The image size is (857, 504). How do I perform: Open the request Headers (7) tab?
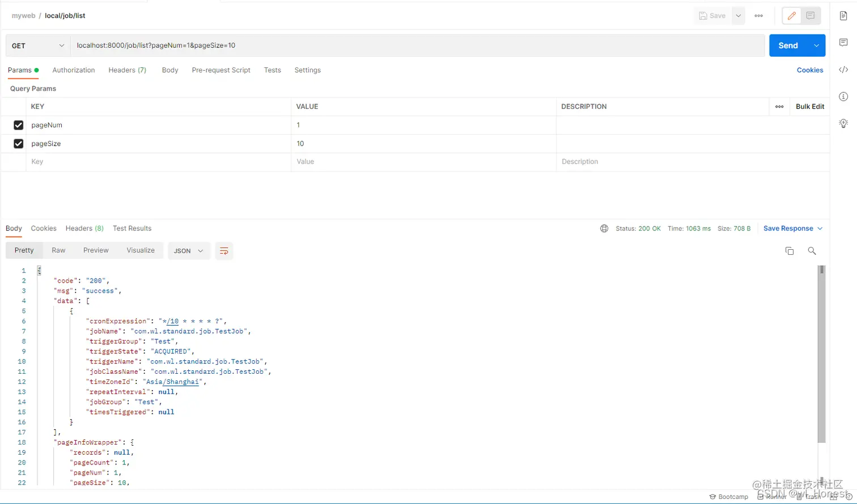tap(128, 70)
